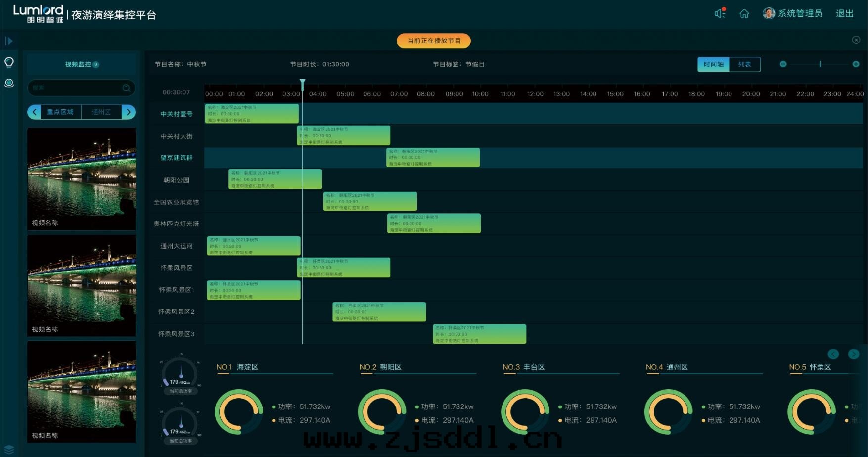The height and width of the screenshot is (457, 868).
Task: Zoom in timeline with plus icon
Action: (856, 64)
